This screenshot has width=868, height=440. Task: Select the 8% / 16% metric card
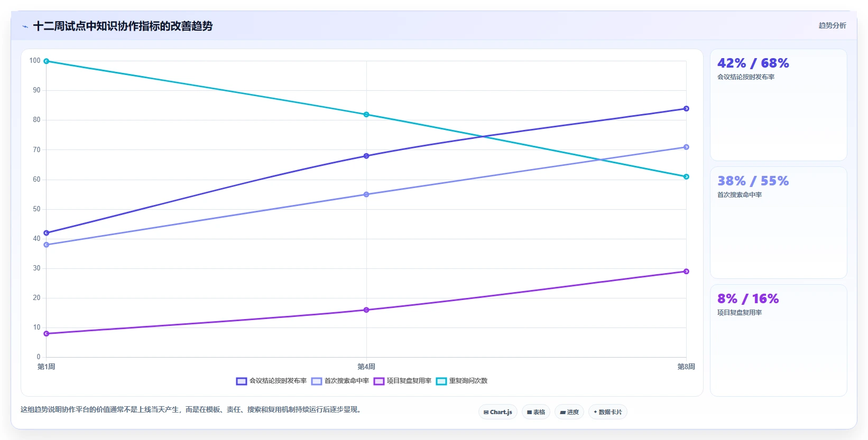[x=778, y=341]
